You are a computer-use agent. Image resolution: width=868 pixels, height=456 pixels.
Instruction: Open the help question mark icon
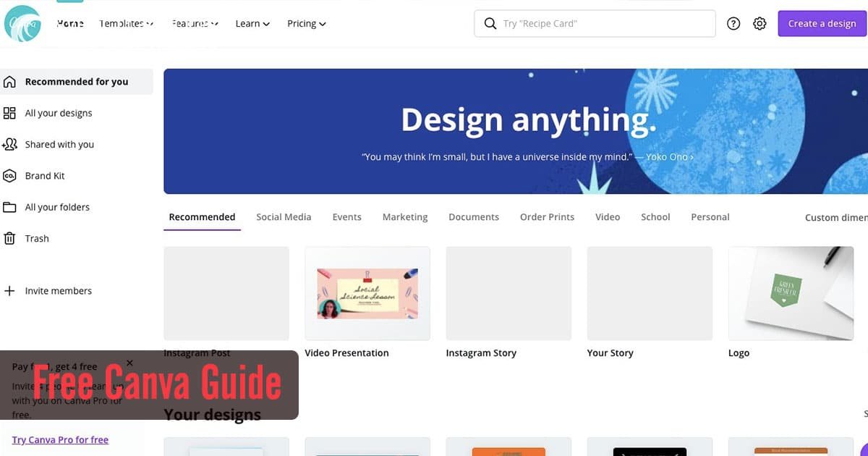(x=733, y=23)
